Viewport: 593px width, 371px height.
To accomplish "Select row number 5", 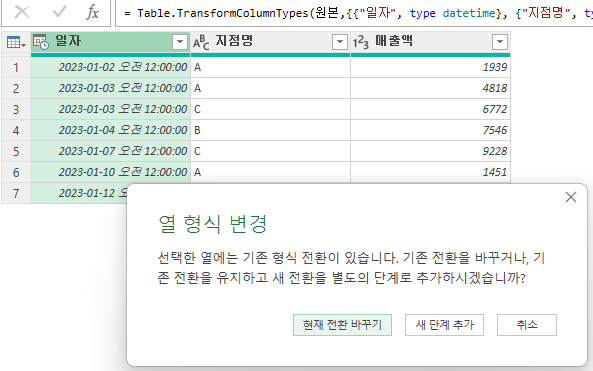I will (16, 151).
